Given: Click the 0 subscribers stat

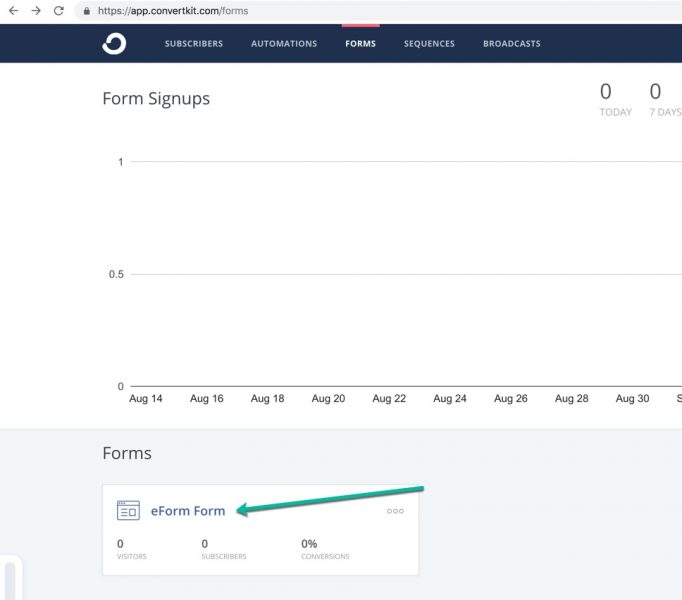Looking at the screenshot, I should pos(224,549).
